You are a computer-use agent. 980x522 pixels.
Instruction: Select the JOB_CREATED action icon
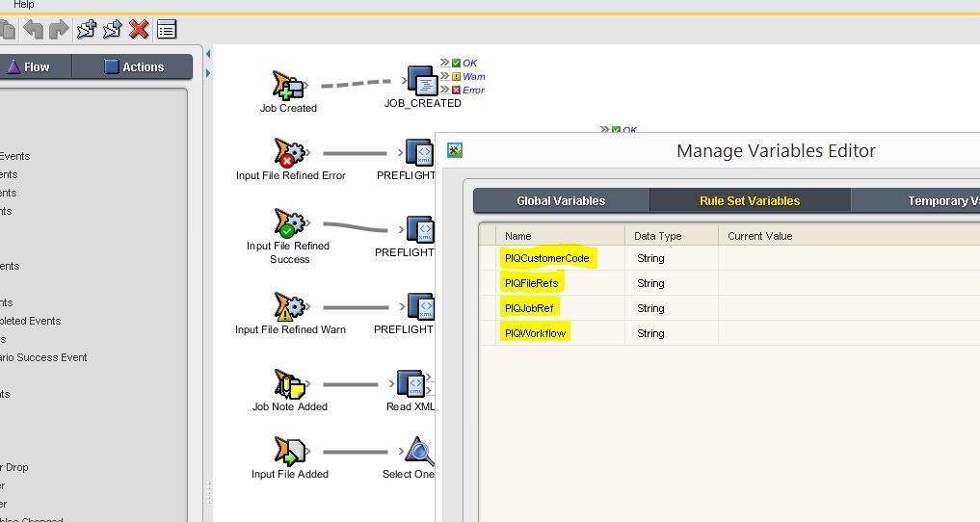click(x=422, y=81)
